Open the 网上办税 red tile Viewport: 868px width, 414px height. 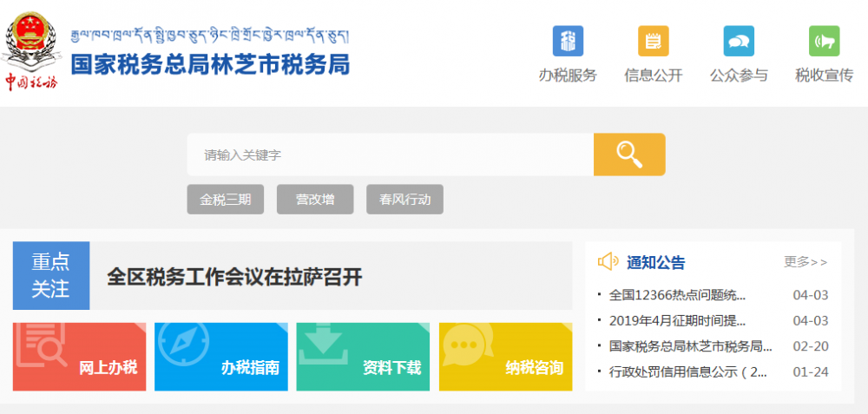click(79, 357)
